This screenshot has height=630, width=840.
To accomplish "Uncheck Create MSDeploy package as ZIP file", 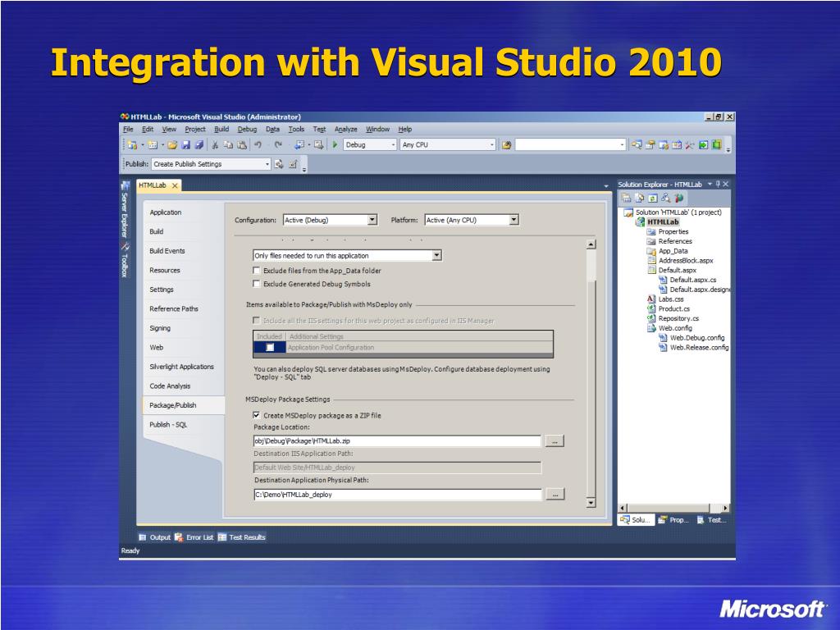I will (257, 415).
